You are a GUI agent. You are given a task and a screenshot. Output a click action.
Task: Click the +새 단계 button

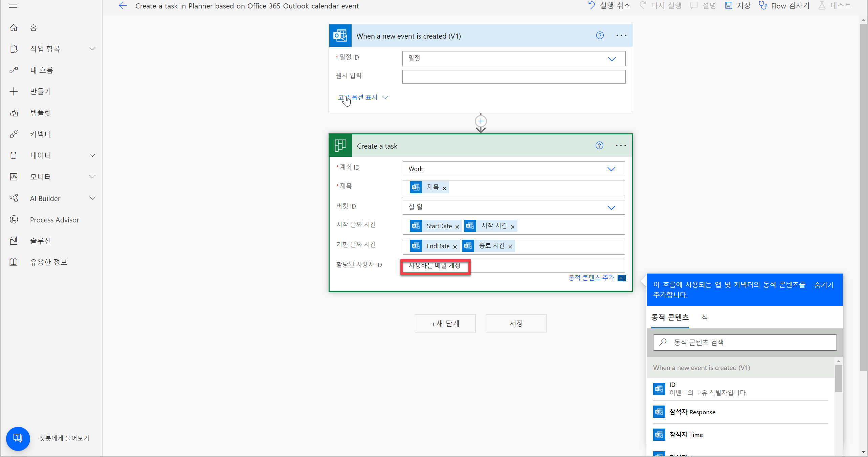tap(445, 323)
